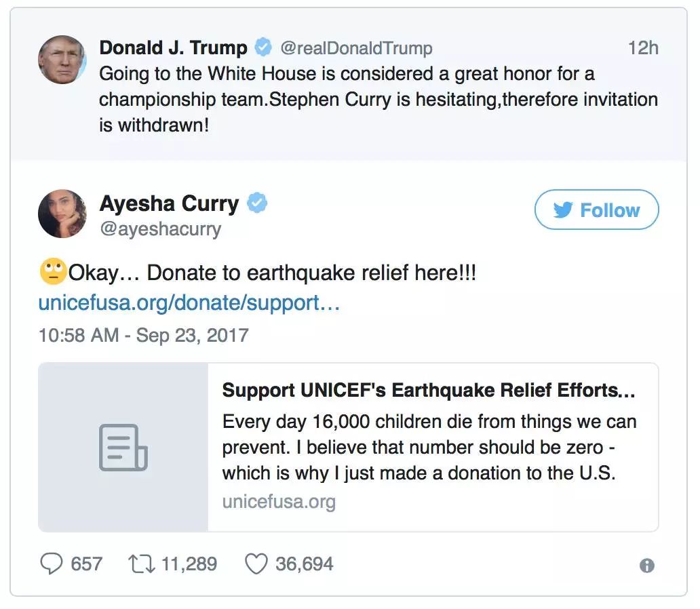This screenshot has width=700, height=609.
Task: Click the 12h quoted tweet timestamp
Action: (x=643, y=47)
